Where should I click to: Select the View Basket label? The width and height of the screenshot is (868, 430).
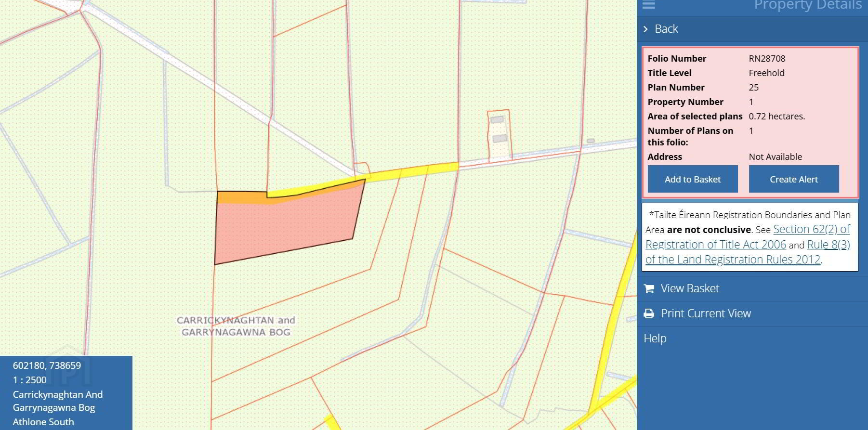(x=690, y=288)
